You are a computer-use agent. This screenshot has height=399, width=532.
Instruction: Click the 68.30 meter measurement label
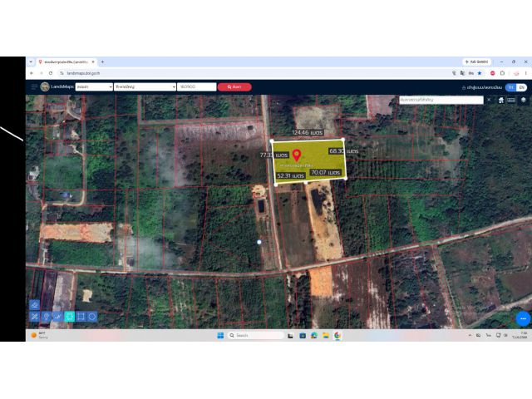coord(343,151)
